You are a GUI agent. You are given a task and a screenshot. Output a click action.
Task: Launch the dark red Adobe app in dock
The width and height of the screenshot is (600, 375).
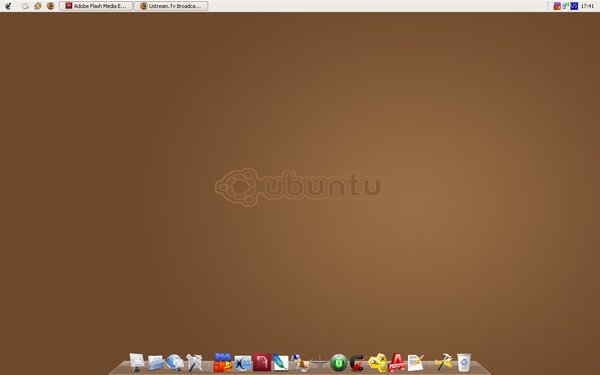(262, 362)
